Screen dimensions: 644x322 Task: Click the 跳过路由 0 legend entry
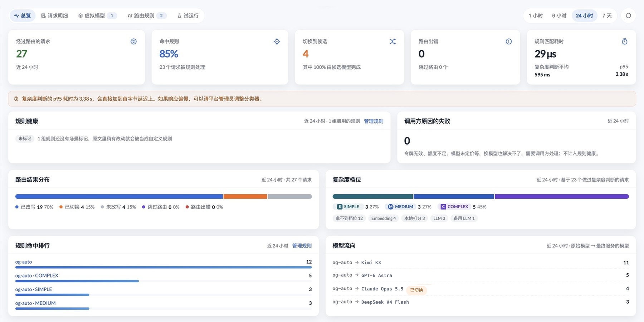161,207
